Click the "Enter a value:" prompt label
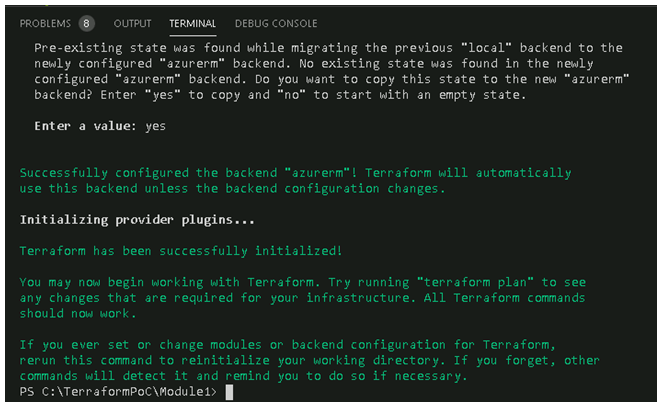The image size is (666, 409). point(86,127)
